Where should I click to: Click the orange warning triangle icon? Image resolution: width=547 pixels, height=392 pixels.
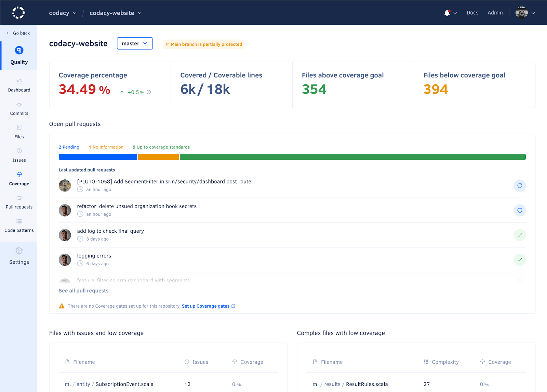click(62, 306)
